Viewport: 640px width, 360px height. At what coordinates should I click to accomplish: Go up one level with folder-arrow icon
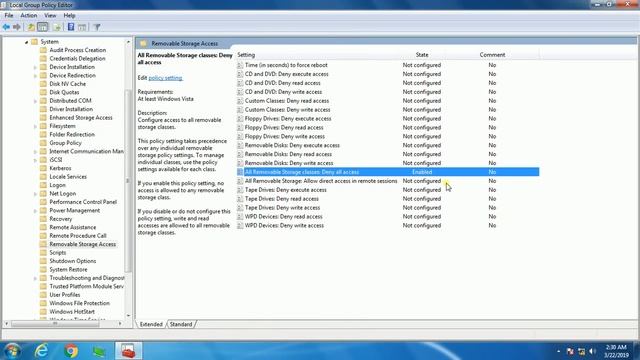coord(31,27)
